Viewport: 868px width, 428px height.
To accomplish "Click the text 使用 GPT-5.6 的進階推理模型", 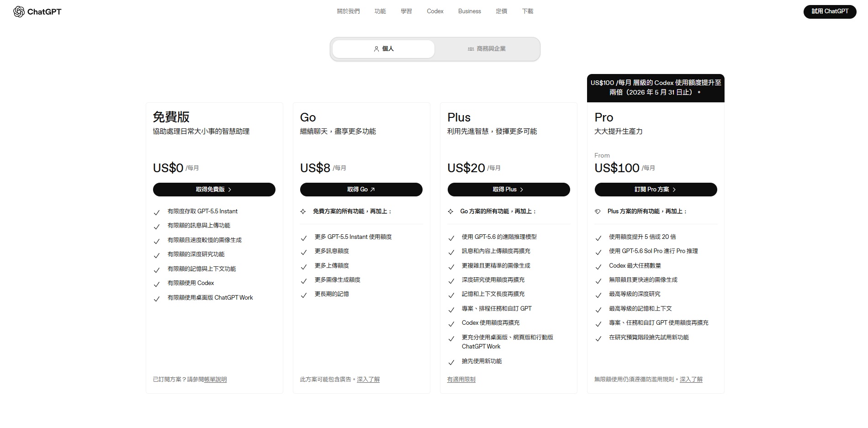I will (x=499, y=237).
